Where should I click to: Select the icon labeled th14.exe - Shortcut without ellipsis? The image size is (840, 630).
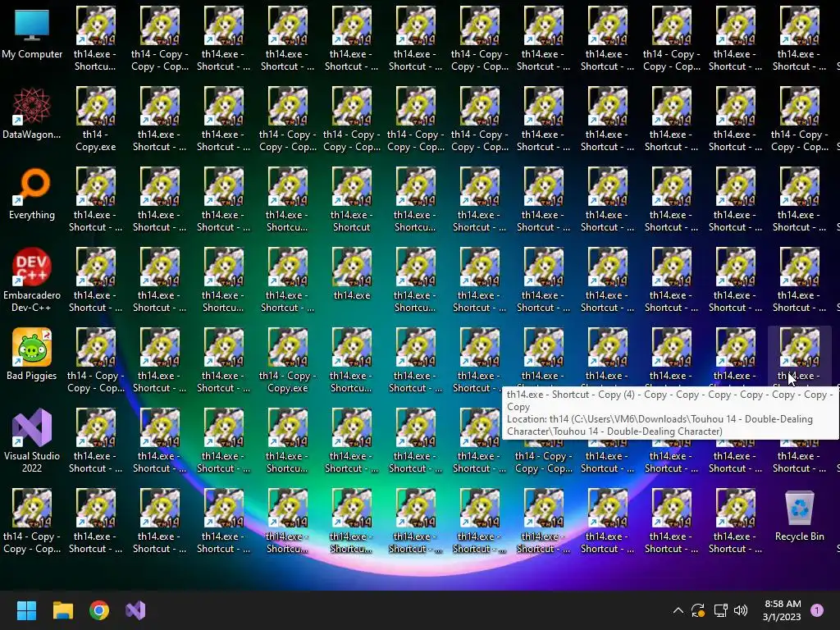click(x=351, y=200)
